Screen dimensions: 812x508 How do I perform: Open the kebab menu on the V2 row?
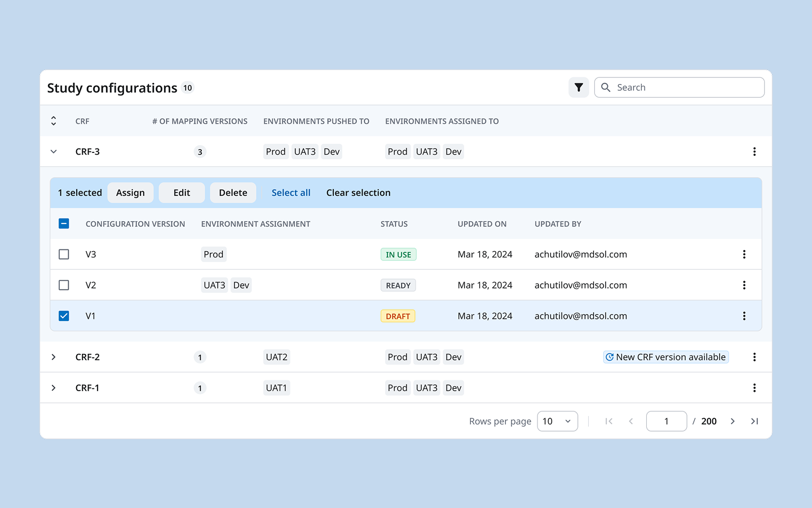pyautogui.click(x=744, y=285)
